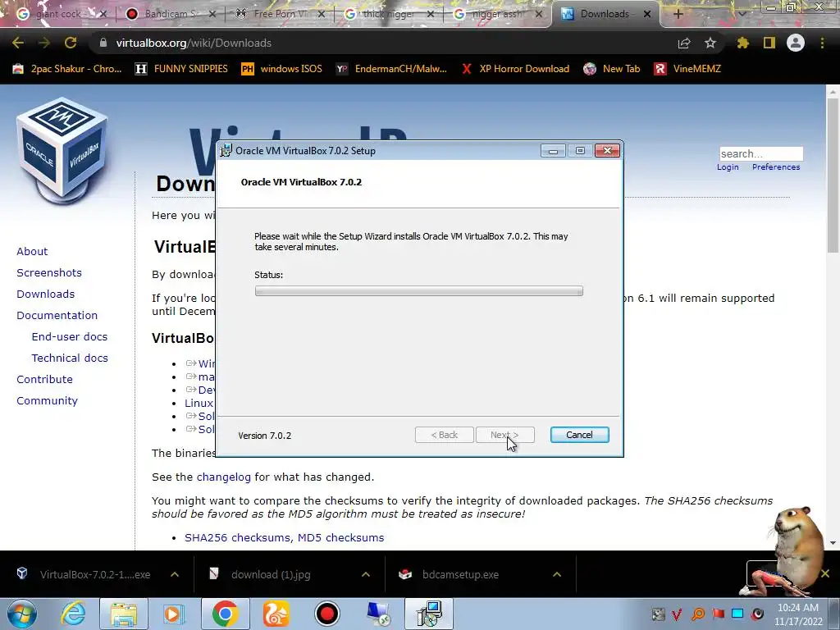840x630 pixels.
Task: Launch Internet Explorer from the taskbar
Action: (72, 614)
